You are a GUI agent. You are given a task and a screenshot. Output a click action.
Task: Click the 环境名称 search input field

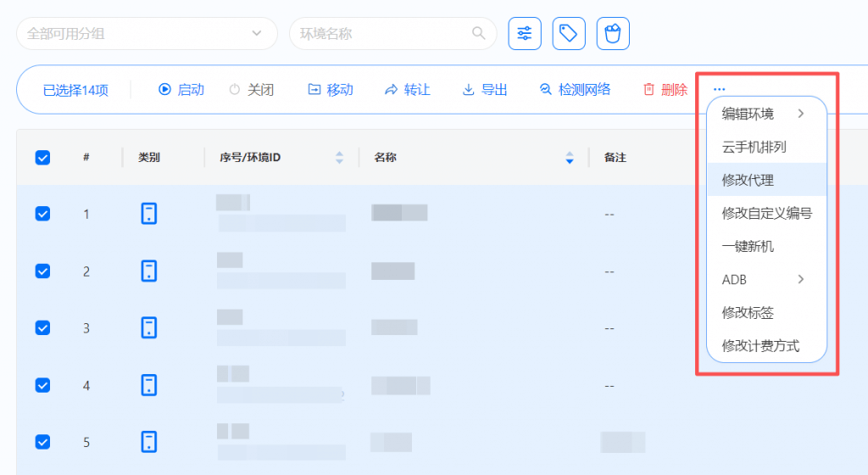pos(381,34)
